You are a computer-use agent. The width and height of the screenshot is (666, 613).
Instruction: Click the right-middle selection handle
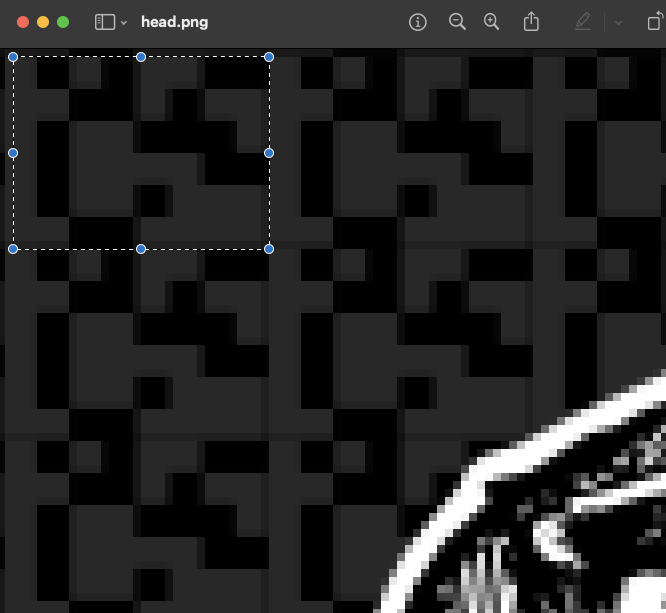coord(269,153)
